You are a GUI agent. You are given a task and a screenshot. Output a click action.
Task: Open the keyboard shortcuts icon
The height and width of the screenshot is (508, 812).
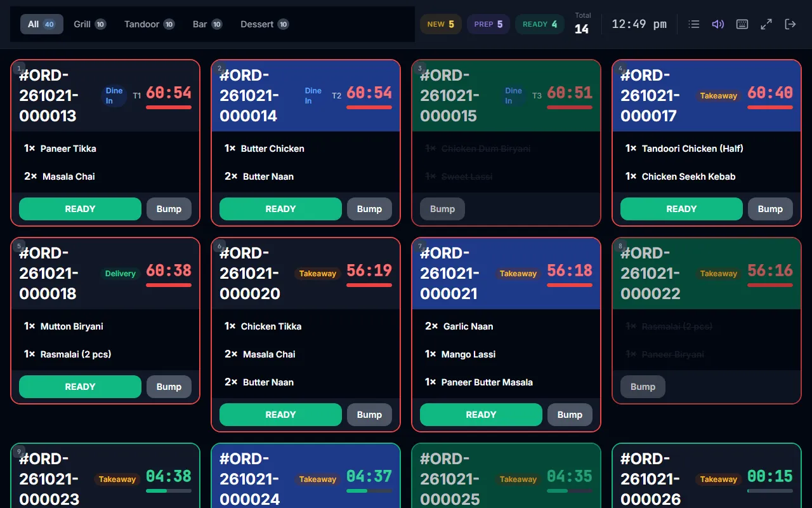tap(742, 24)
